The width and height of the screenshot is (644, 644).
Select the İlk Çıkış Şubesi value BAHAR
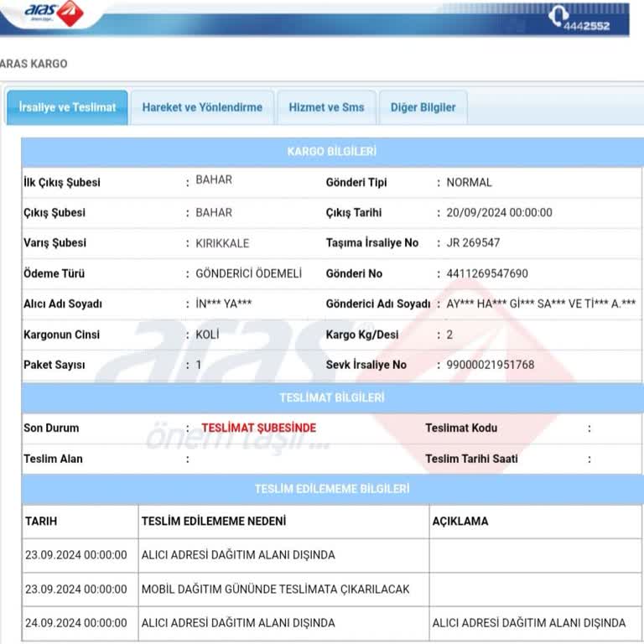pos(214,180)
